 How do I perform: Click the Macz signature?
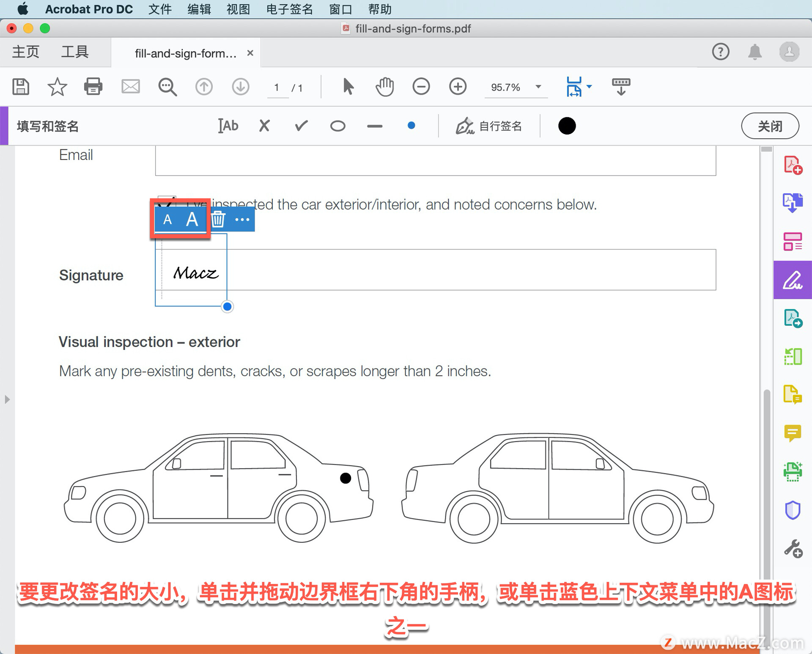pos(196,273)
